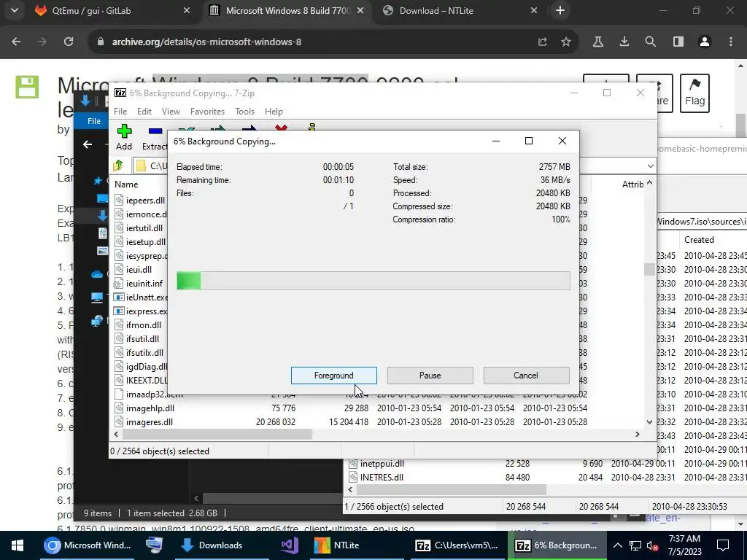747x560 pixels.
Task: Click the taskbar clock showing 7:37 AM
Action: pos(684,545)
